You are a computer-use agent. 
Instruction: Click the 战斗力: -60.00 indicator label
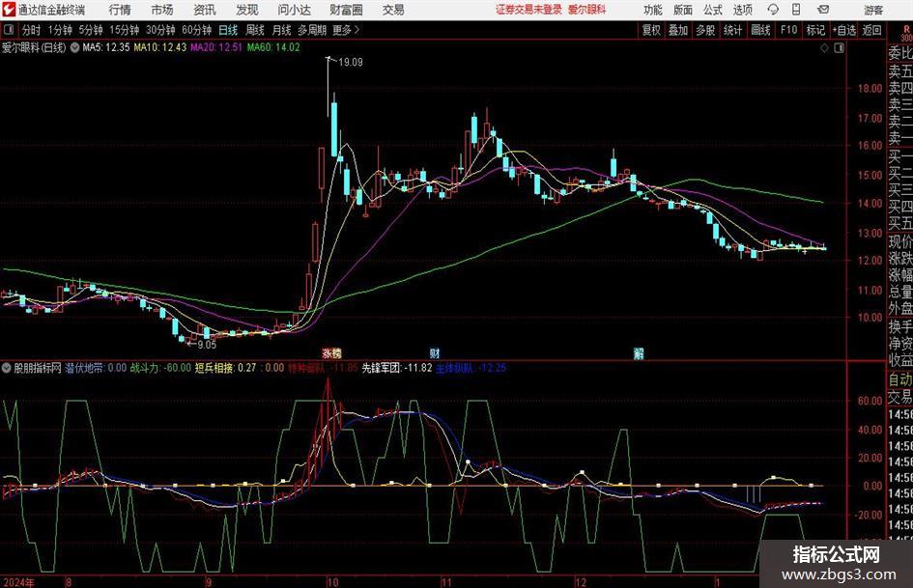tap(160, 368)
